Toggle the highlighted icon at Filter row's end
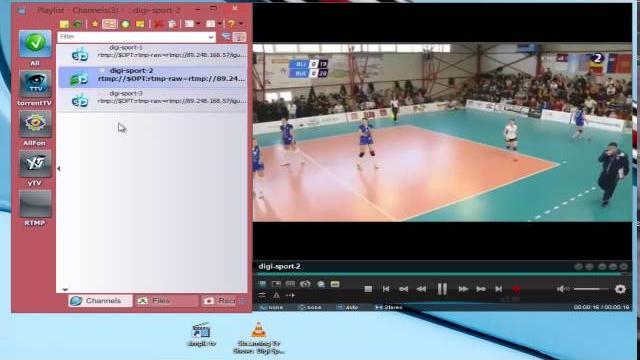This screenshot has height=360, width=640. click(x=240, y=37)
